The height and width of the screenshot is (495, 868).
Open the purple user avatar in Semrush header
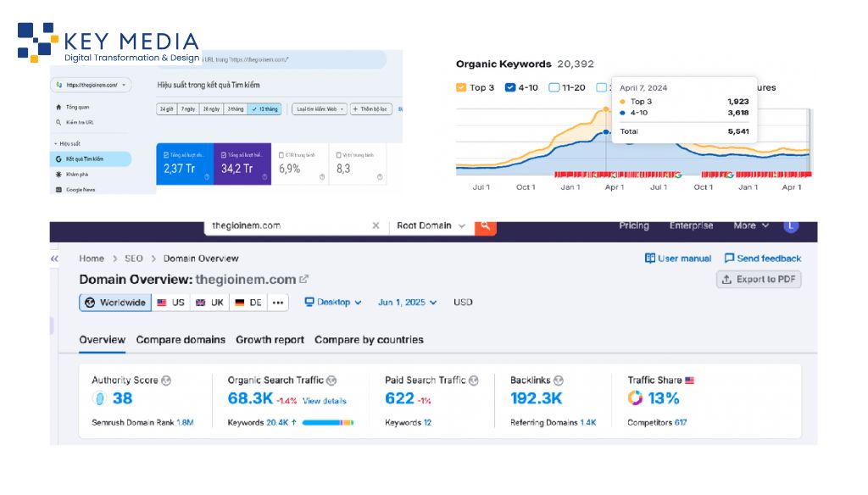tap(791, 225)
